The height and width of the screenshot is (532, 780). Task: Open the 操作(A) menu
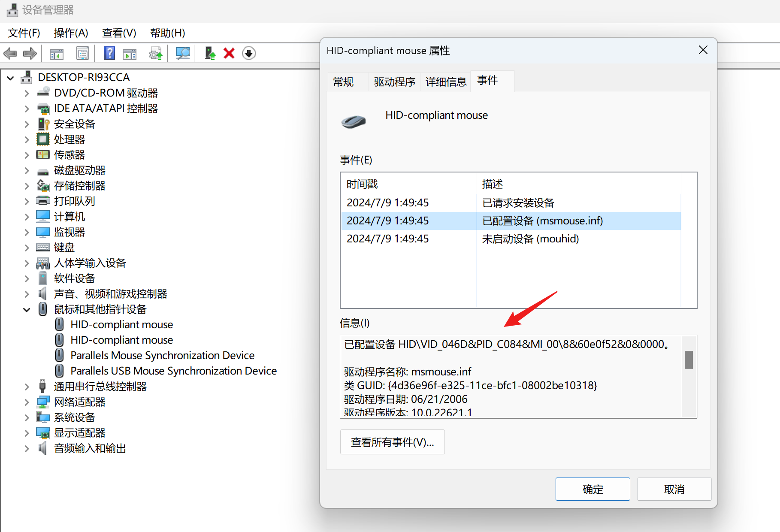[x=71, y=33]
